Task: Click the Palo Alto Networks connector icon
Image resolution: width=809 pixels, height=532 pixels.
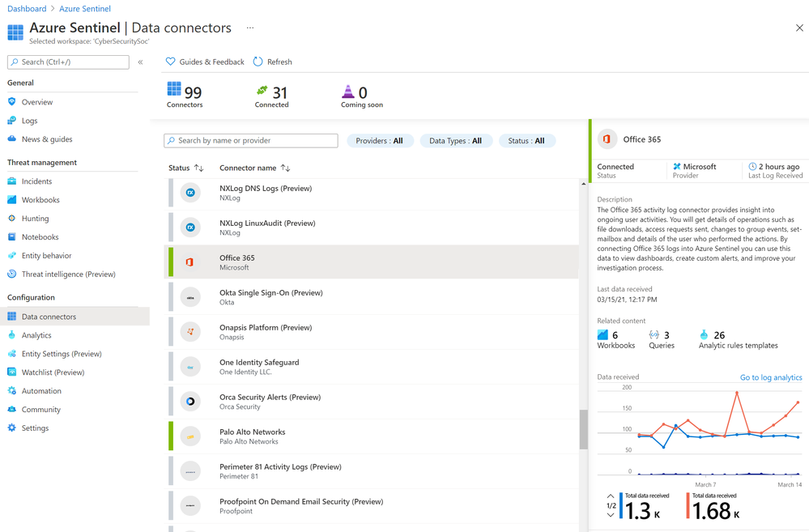Action: click(190, 436)
